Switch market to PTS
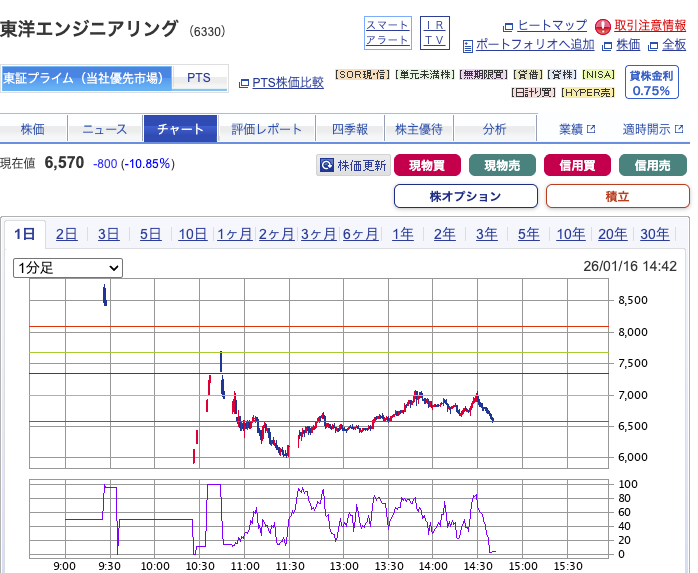 (199, 78)
